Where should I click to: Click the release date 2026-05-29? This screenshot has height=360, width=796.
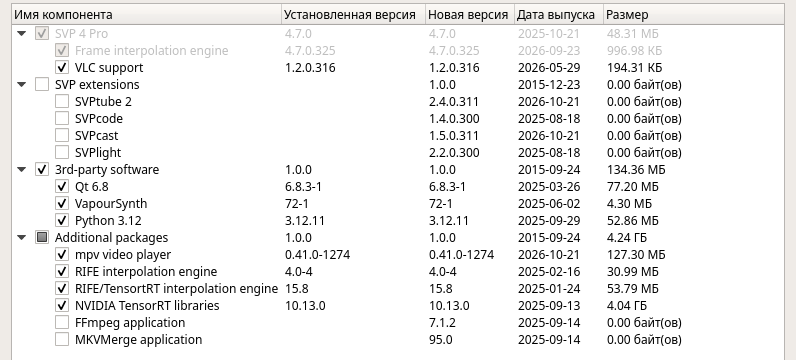[x=549, y=68]
